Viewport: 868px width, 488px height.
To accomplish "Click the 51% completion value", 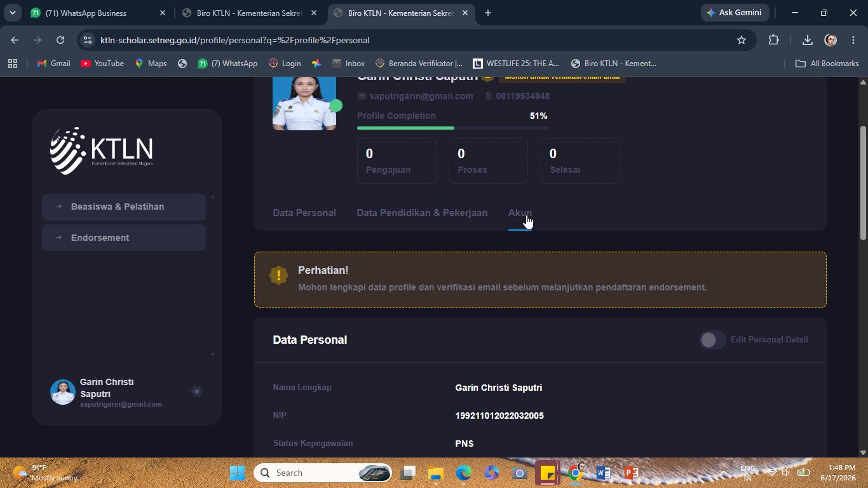I will pos(538,116).
